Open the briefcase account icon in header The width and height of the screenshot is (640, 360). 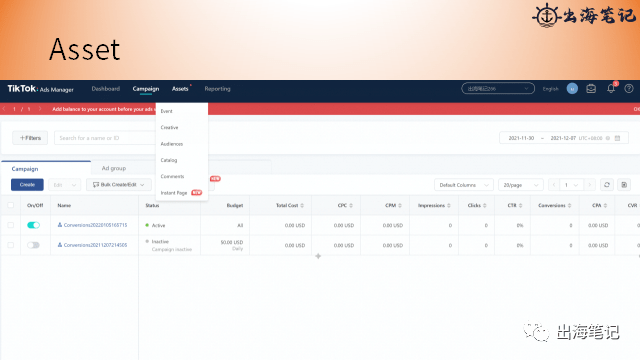pos(591,89)
